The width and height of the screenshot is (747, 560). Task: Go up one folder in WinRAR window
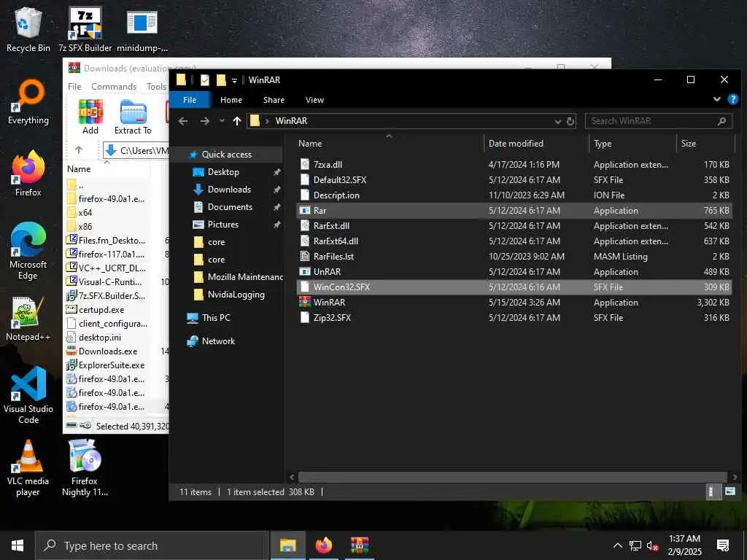click(79, 150)
